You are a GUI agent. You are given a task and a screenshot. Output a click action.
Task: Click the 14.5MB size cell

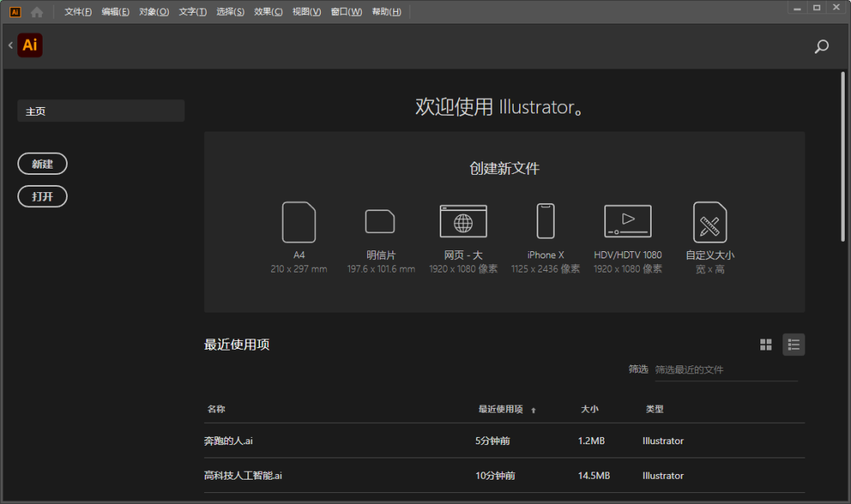coord(594,476)
